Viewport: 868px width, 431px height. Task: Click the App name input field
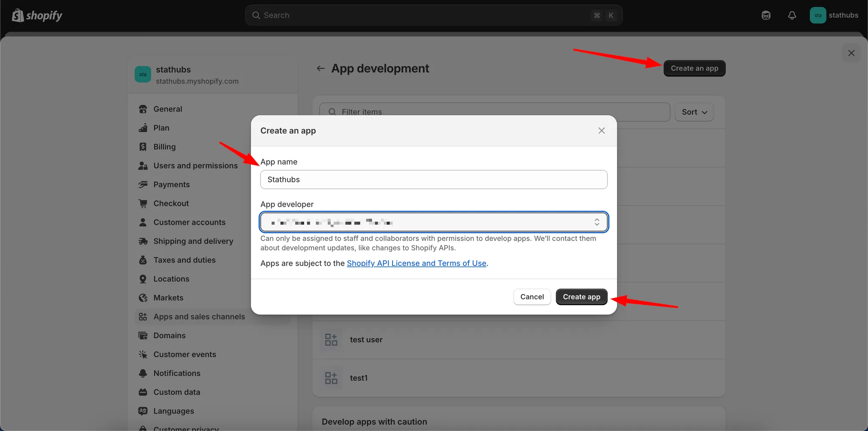(434, 180)
